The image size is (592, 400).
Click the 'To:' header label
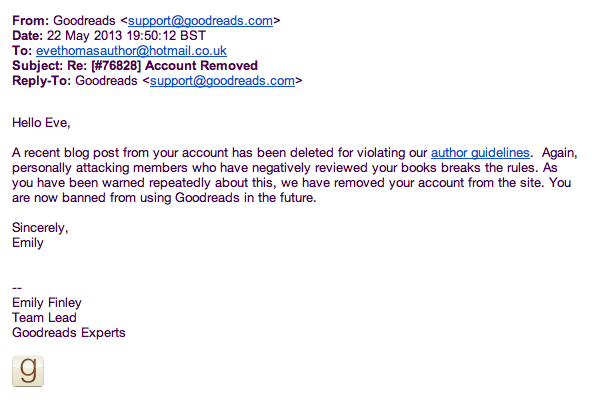point(22,51)
